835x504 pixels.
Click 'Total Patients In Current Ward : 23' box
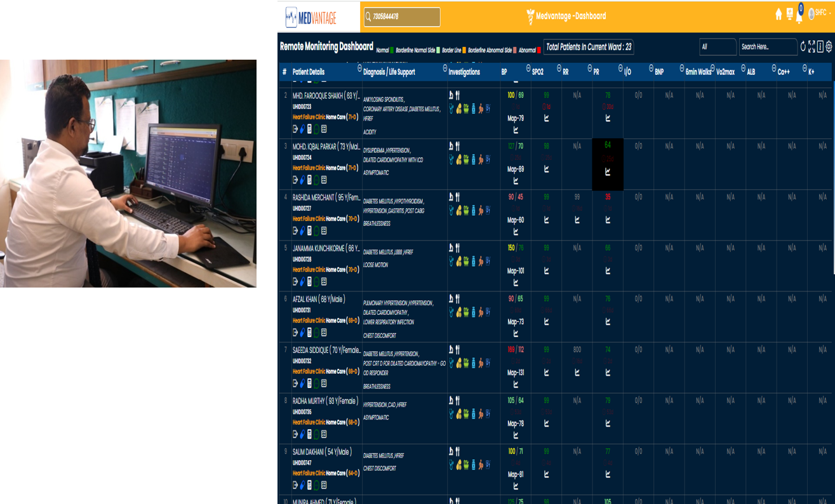[589, 47]
